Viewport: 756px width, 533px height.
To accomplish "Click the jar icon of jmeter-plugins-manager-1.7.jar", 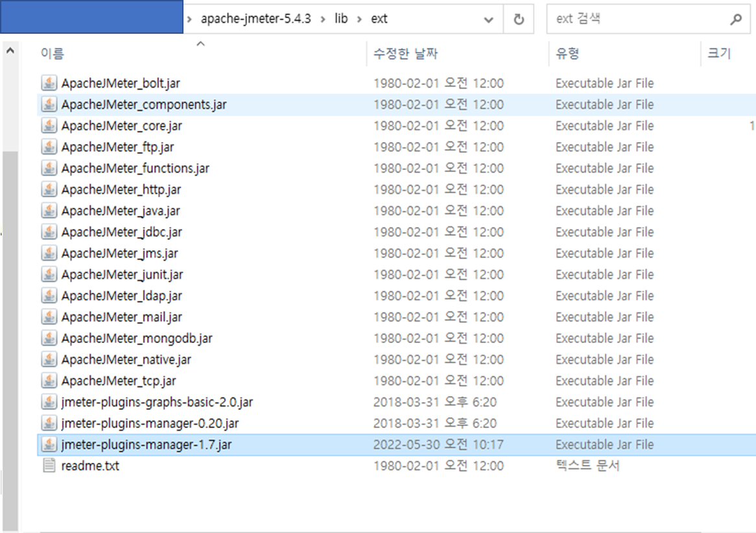I will pos(49,444).
